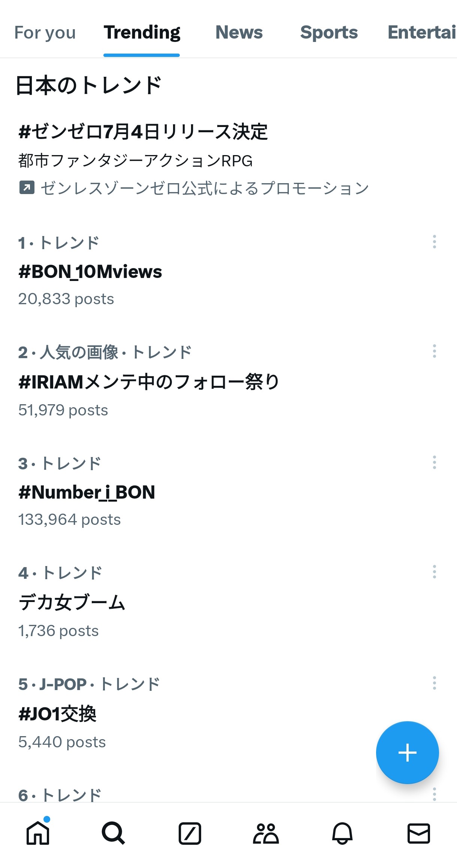The width and height of the screenshot is (457, 868).
Task: Open more options for #Number_i_BON trend
Action: click(x=434, y=462)
